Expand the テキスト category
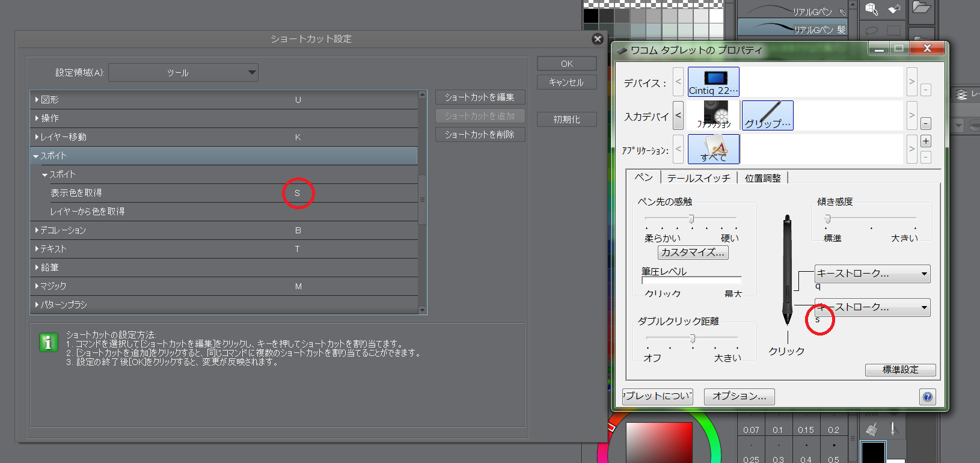The image size is (980, 463). pos(37,249)
